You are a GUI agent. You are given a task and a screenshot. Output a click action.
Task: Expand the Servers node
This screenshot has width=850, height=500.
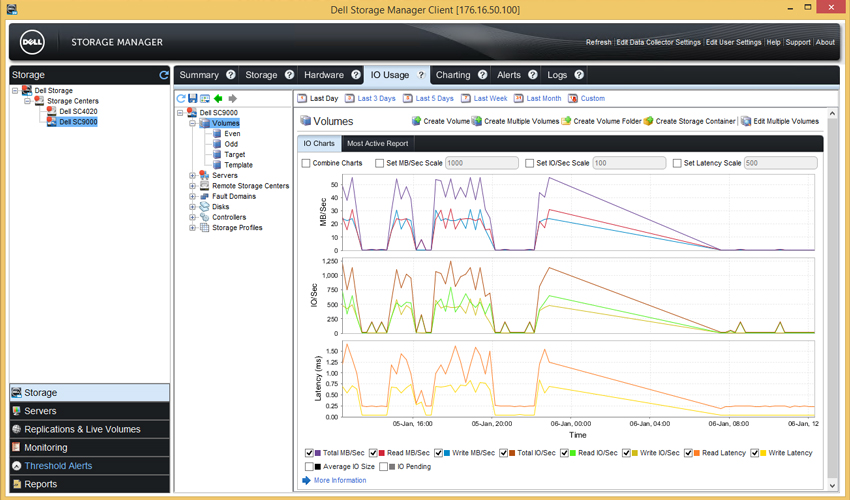pos(192,175)
